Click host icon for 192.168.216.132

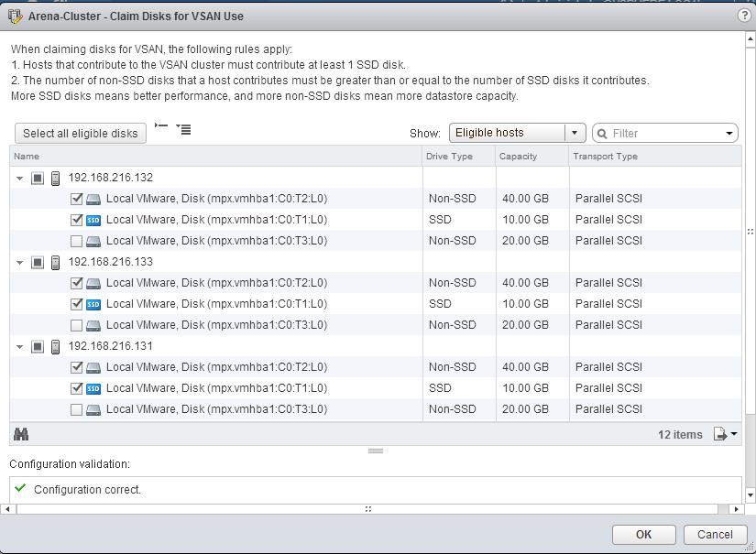pyautogui.click(x=56, y=178)
